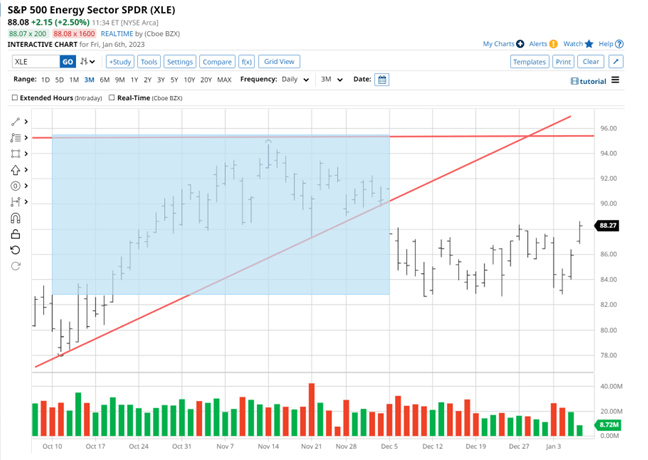
Task: Click the pencil edit icon at top right
Action: click(615, 62)
